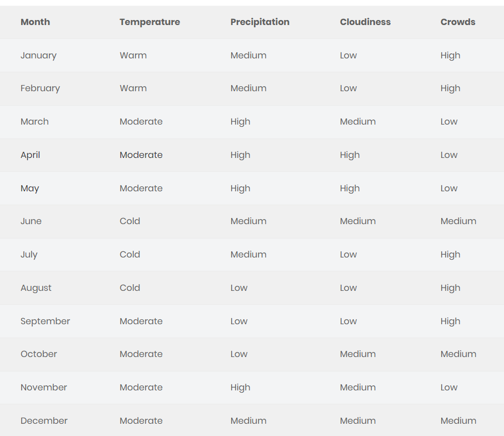Select the January month cell
The image size is (504, 436).
(38, 56)
